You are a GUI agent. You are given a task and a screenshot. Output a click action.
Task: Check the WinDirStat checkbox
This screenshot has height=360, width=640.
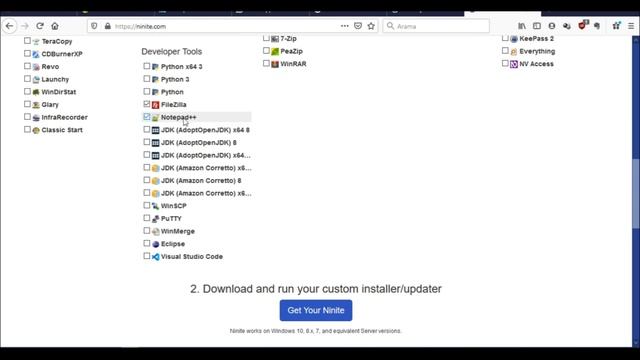[x=27, y=91]
